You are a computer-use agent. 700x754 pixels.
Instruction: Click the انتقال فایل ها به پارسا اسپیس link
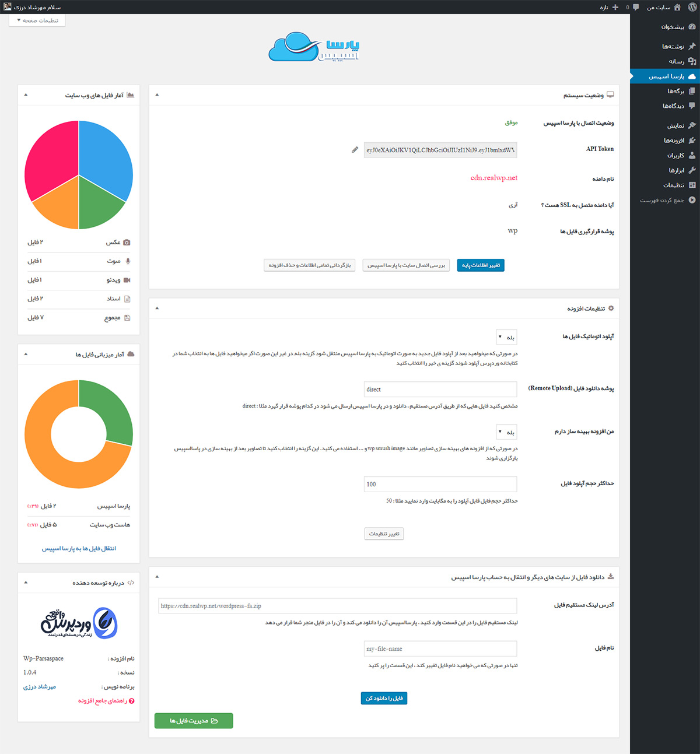coord(79,548)
